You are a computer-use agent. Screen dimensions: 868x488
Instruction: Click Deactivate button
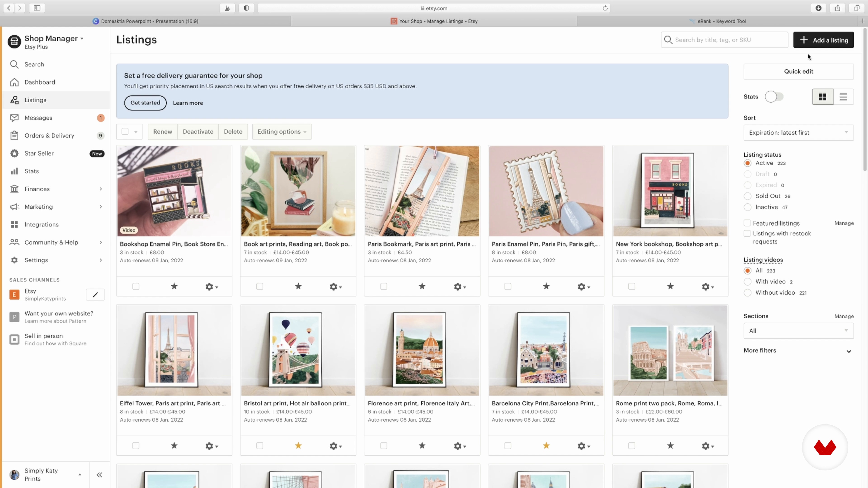point(198,132)
